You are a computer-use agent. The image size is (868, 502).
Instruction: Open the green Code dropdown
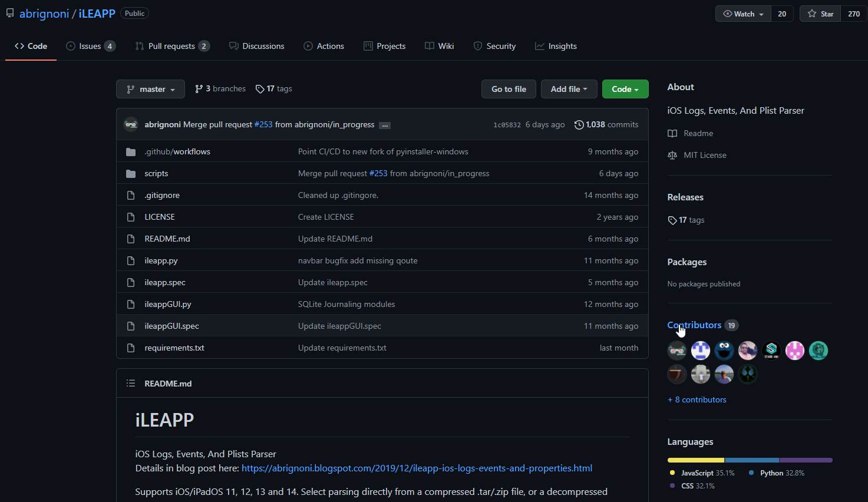pyautogui.click(x=625, y=89)
